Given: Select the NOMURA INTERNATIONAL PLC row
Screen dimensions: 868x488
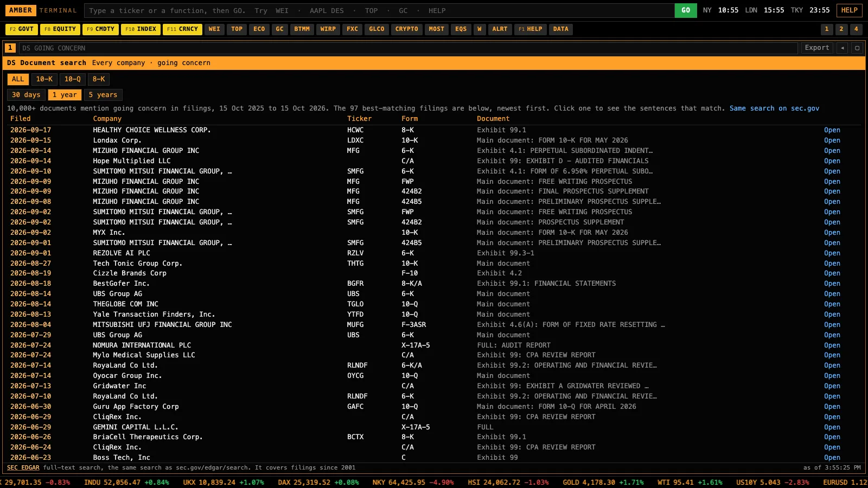Looking at the screenshot, I should coord(434,345).
